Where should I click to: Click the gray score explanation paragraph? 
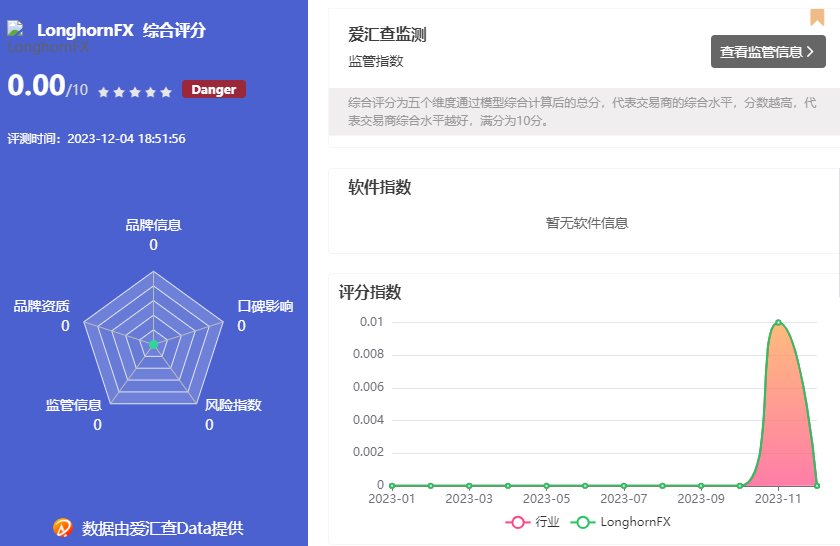[582, 111]
